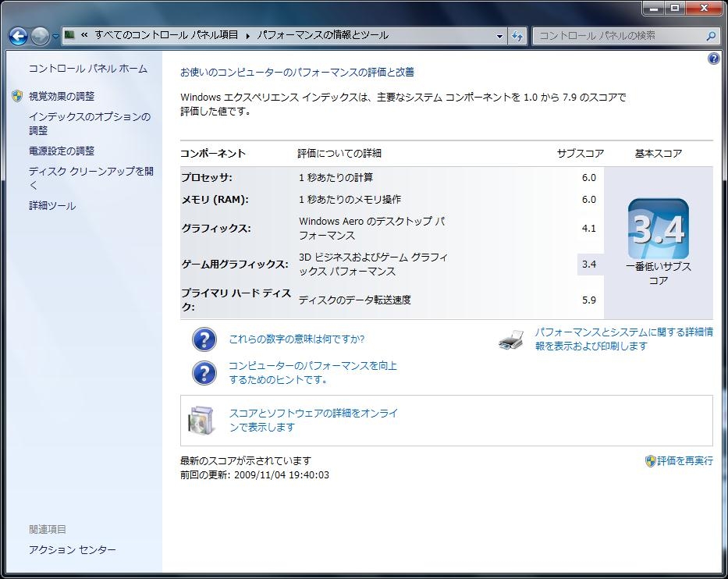Go to コントロール パネル ホーム
Screen dimensions: 728x579
pos(87,69)
